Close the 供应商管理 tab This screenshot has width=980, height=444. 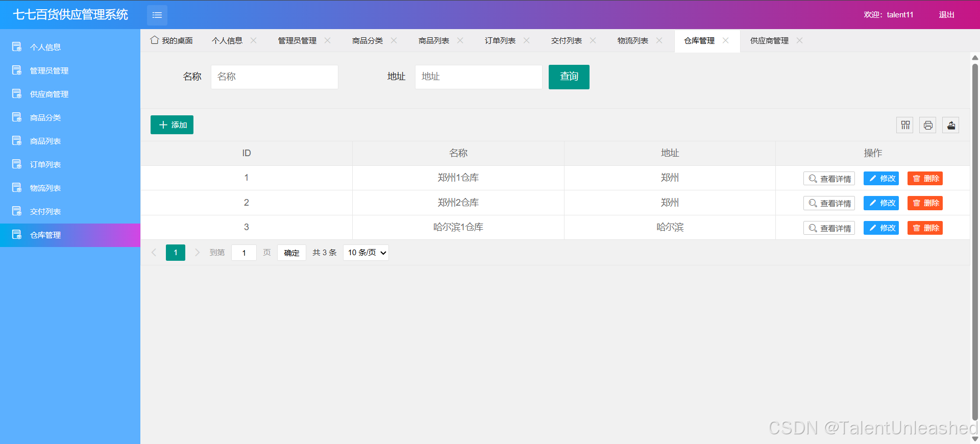click(800, 40)
